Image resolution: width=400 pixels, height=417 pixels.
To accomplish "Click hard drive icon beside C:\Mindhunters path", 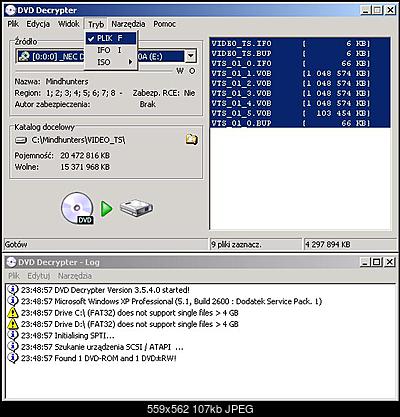I will (21, 140).
